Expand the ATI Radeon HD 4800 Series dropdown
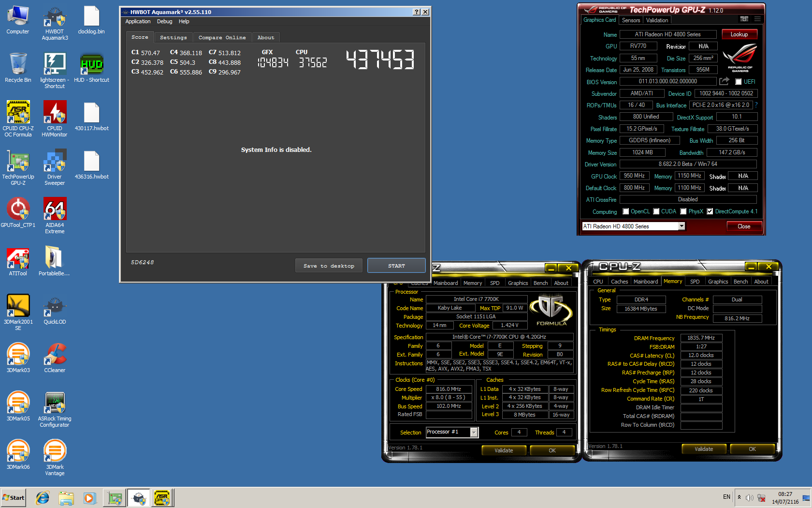Screen dimensions: 812x508 coord(681,226)
